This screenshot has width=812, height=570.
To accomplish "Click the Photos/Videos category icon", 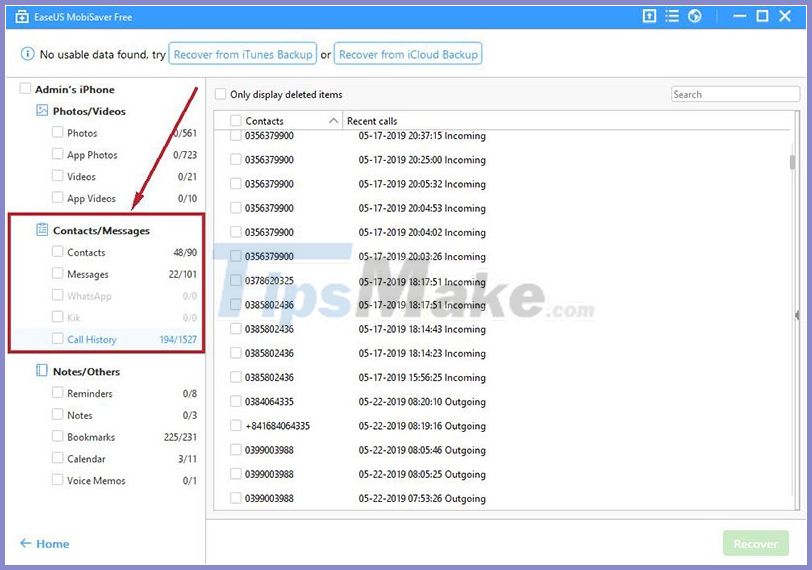I will coord(42,110).
